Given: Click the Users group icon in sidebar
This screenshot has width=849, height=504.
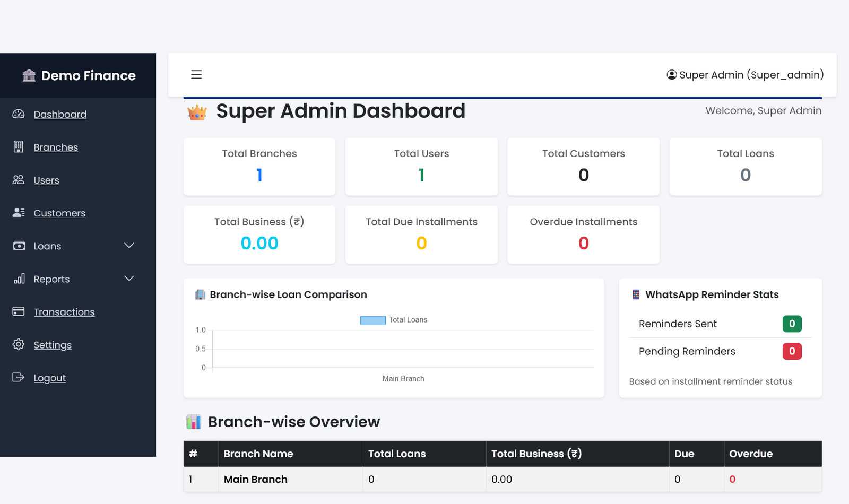Looking at the screenshot, I should coord(18,180).
